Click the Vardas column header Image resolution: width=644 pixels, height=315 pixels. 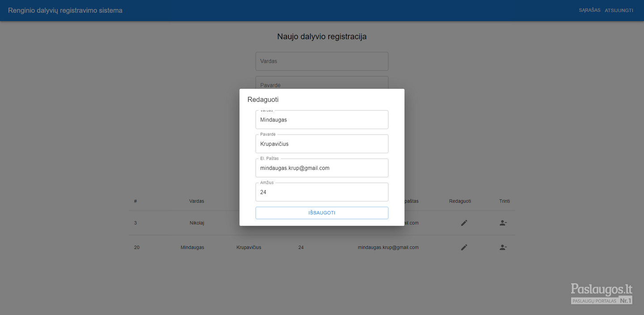(x=197, y=201)
